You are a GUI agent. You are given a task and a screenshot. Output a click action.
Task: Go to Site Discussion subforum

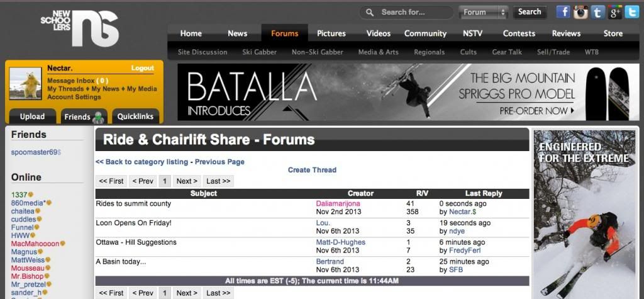pos(203,52)
